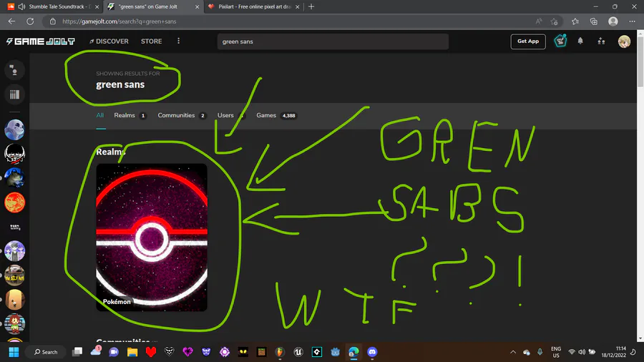The image size is (644, 362).
Task: Open the blue creature community sidebar icon
Action: pyautogui.click(x=14, y=178)
